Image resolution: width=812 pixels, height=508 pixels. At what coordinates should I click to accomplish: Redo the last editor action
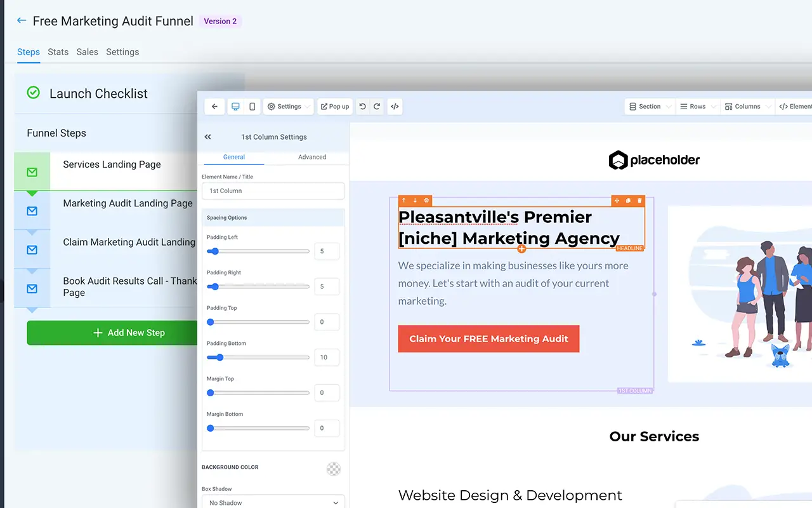click(x=377, y=107)
